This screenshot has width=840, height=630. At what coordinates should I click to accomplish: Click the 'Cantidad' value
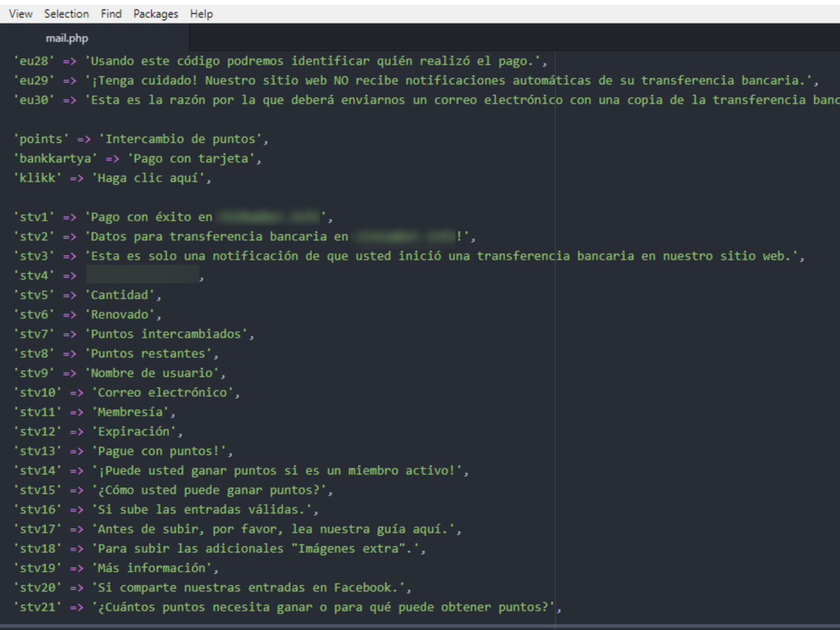(x=119, y=295)
